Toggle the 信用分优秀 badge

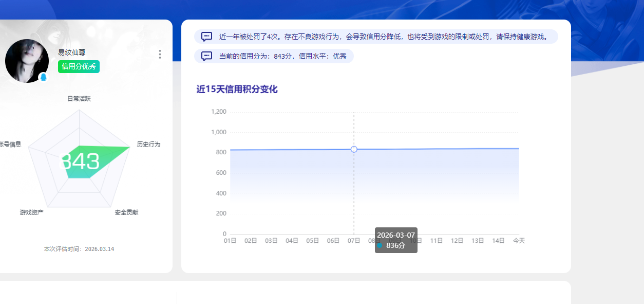(78, 67)
